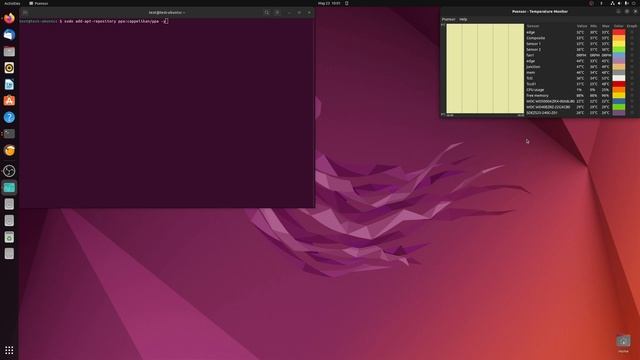Click the green color swatch for Sensor 2

tap(619, 49)
